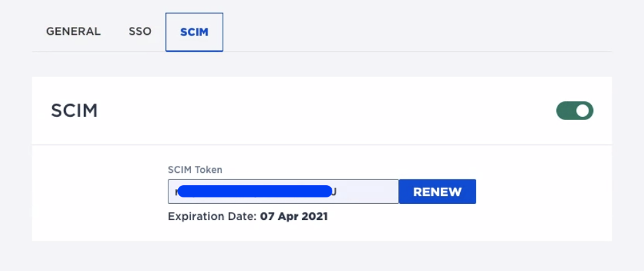
Task: Click the SCIM Token field label
Action: pos(195,170)
